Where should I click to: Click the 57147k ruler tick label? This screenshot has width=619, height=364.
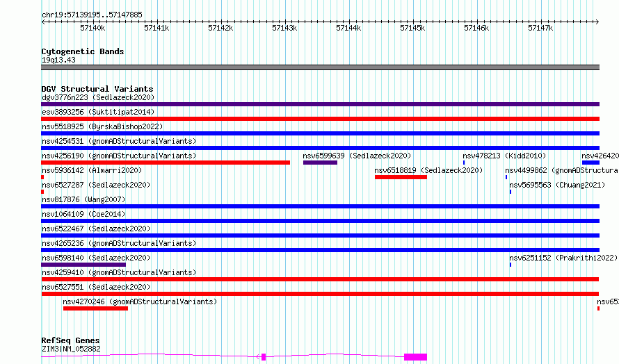(540, 28)
